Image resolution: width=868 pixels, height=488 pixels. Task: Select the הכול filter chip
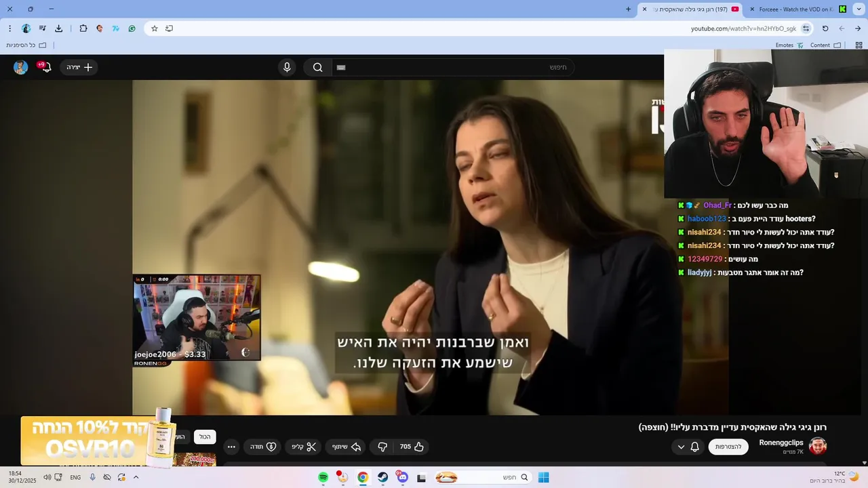(205, 437)
